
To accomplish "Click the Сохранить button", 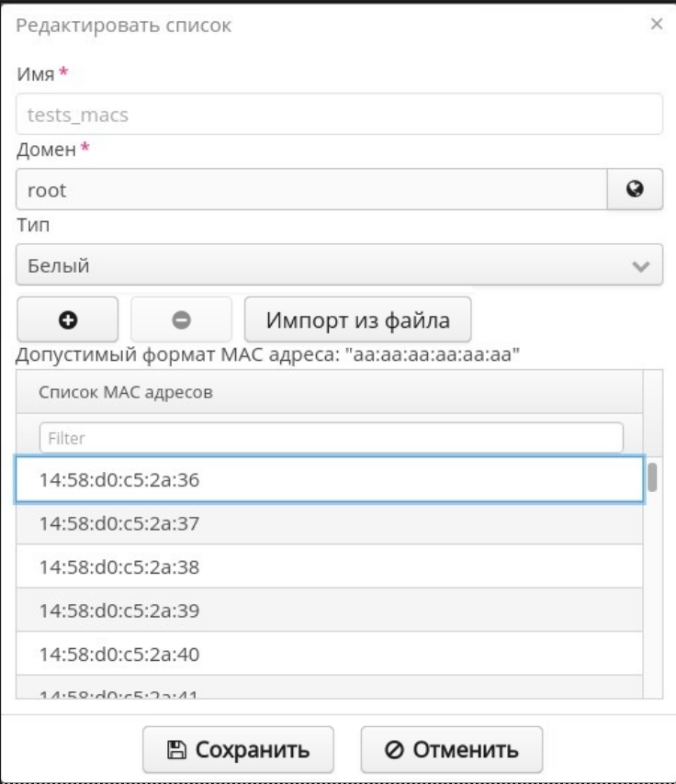I will coord(238,750).
